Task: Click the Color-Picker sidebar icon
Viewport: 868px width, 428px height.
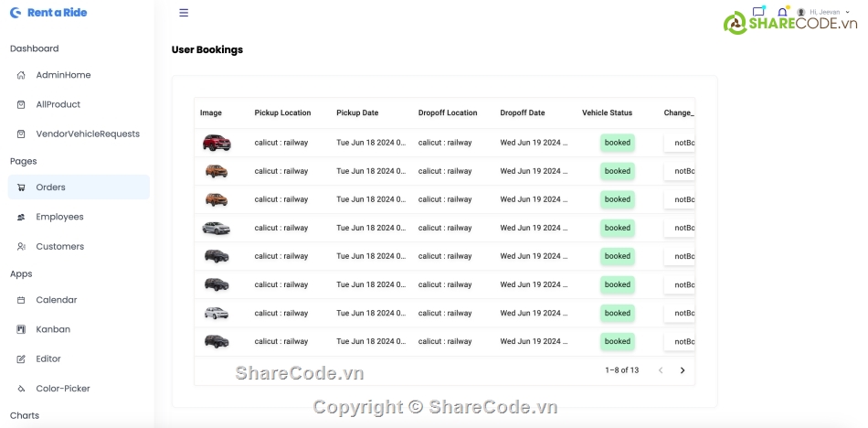Action: [x=21, y=389]
